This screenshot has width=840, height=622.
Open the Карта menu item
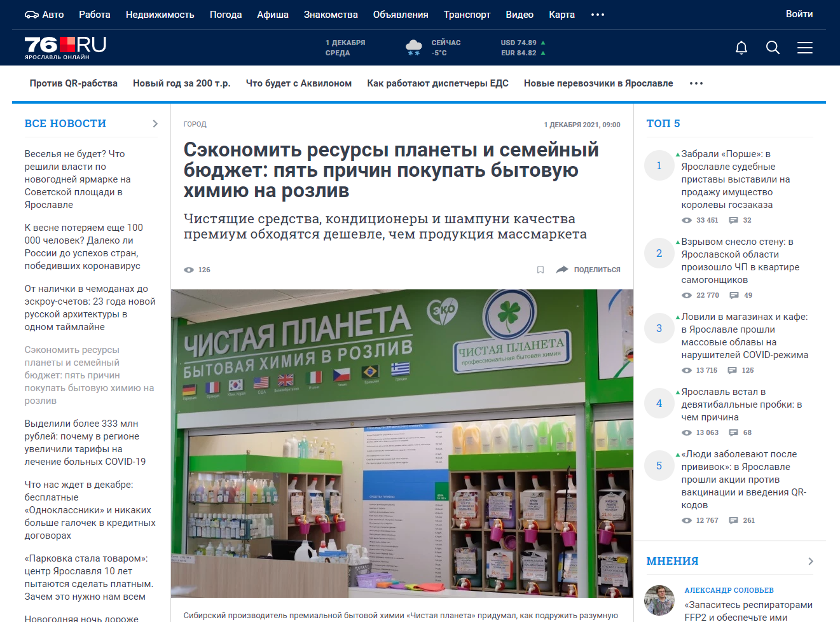[x=561, y=14]
